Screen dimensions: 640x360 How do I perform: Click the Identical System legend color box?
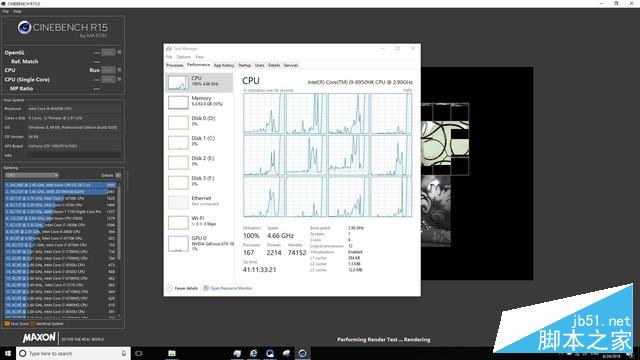33,324
